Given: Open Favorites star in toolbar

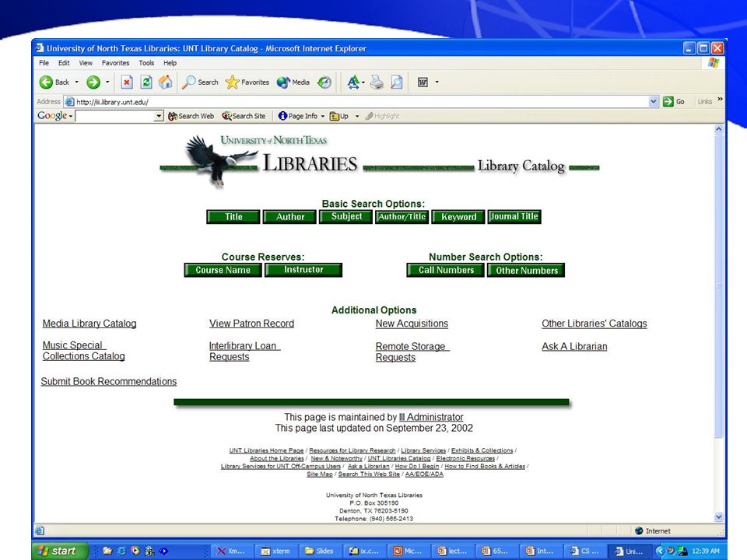Looking at the screenshot, I should 247,82.
